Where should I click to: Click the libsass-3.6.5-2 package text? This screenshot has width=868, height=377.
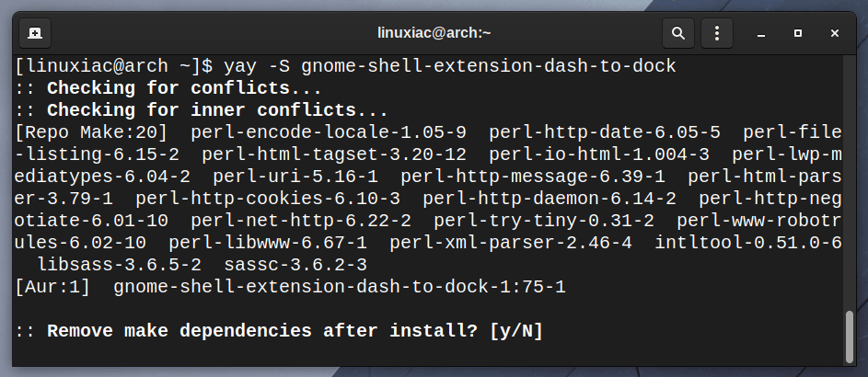(119, 265)
